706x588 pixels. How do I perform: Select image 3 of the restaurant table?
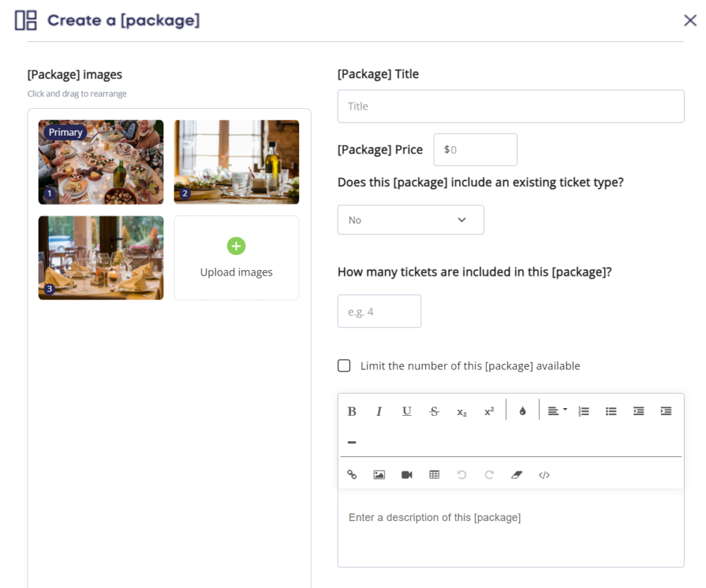tap(101, 258)
